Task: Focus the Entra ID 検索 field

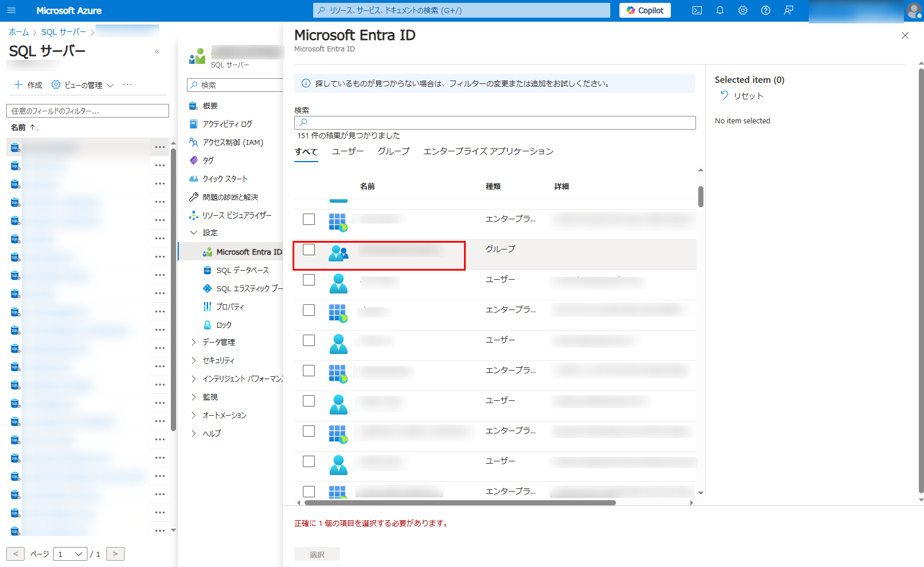Action: (495, 123)
